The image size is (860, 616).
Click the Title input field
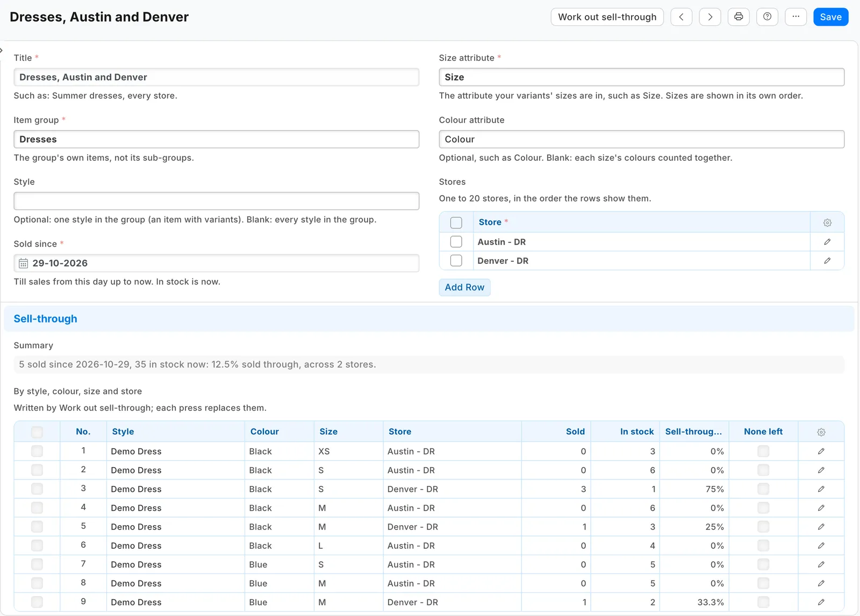(216, 77)
